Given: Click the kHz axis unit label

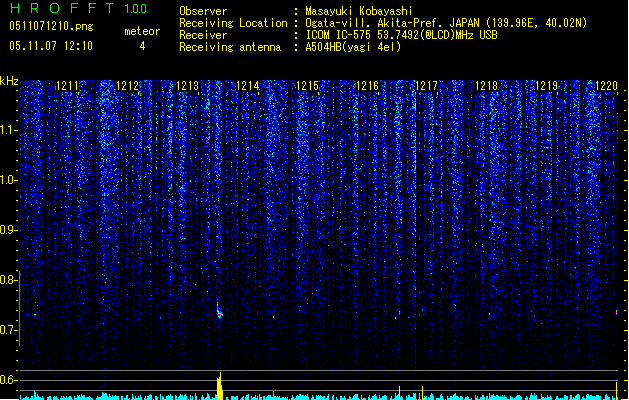Looking at the screenshot, I should tap(9, 81).
